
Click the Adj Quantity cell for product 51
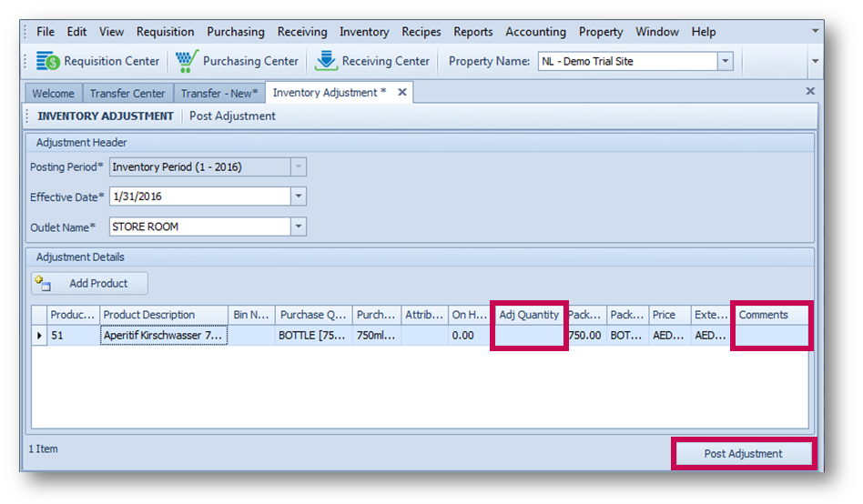pyautogui.click(x=529, y=336)
